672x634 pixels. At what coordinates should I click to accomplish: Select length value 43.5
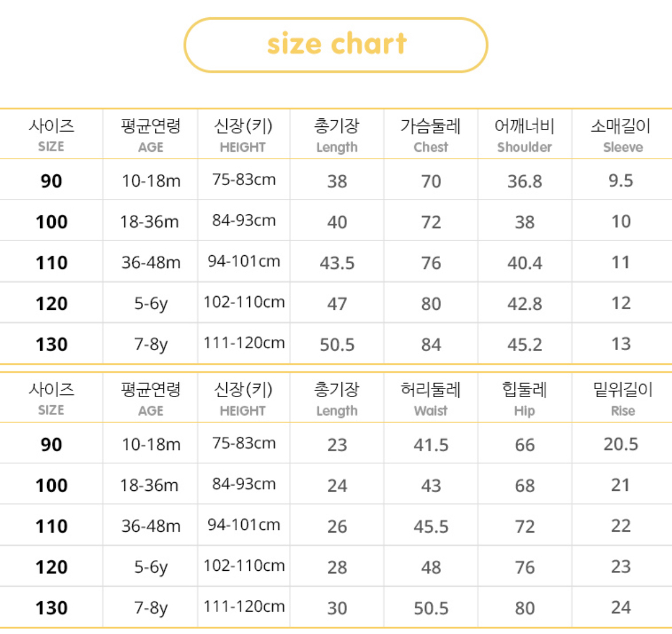(x=337, y=263)
